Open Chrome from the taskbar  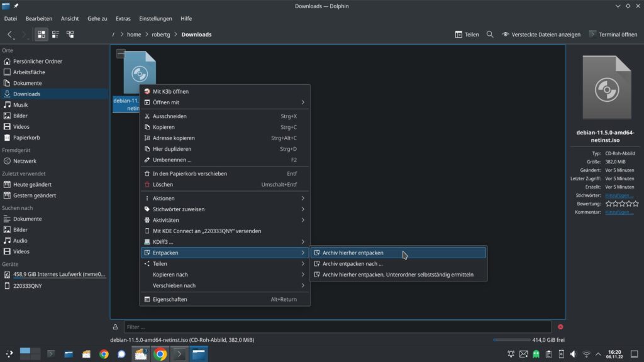160,354
